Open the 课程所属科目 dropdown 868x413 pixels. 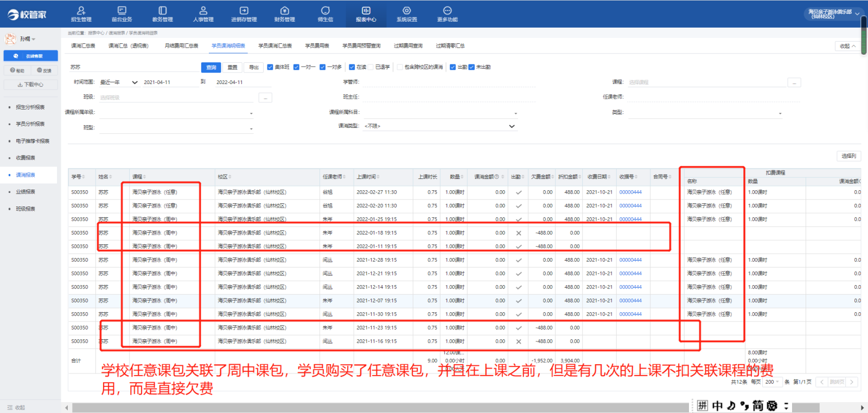(x=440, y=113)
